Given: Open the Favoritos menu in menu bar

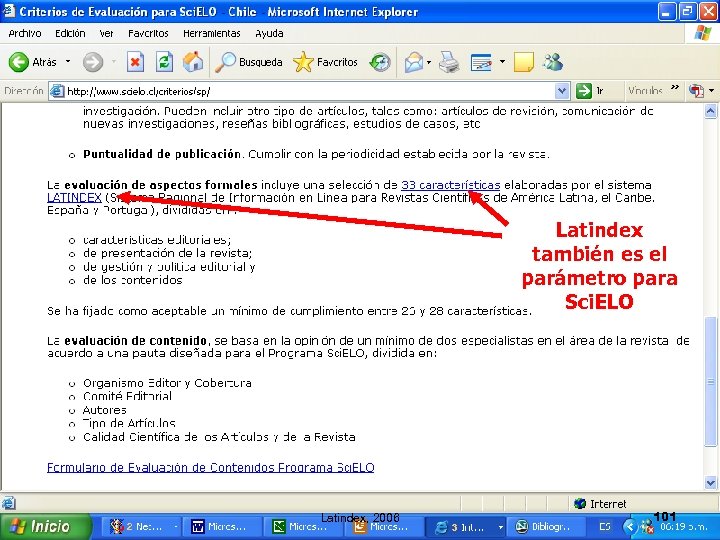Looking at the screenshot, I should [148, 34].
